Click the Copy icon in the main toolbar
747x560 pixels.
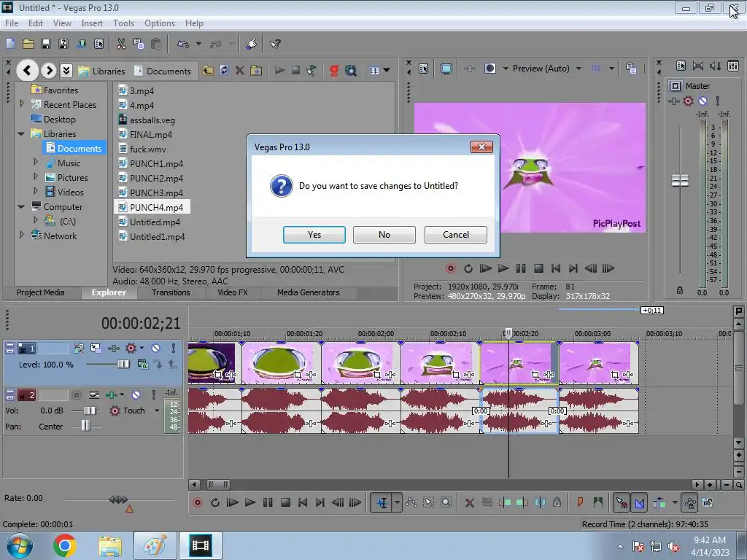click(x=139, y=44)
